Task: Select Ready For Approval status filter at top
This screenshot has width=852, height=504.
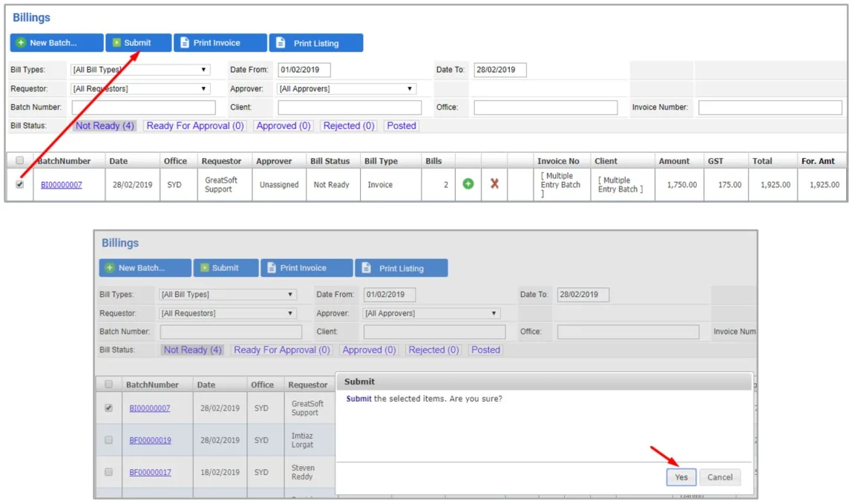Action: (195, 125)
